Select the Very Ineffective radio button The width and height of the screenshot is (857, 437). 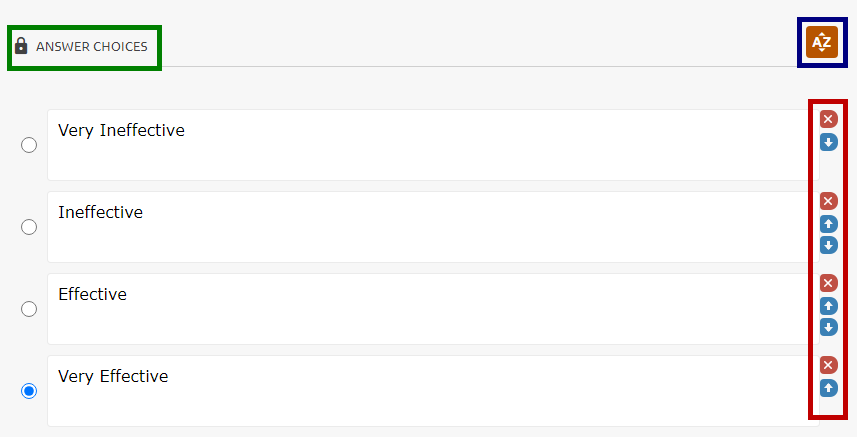[x=29, y=145]
